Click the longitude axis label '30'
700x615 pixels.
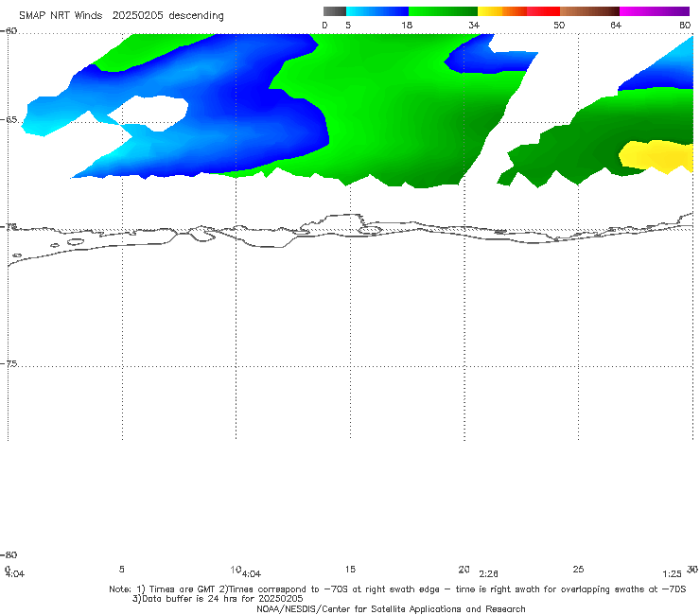692,569
